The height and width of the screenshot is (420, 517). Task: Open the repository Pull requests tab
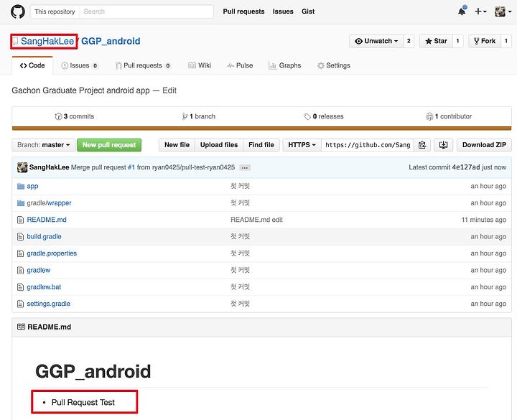point(143,65)
